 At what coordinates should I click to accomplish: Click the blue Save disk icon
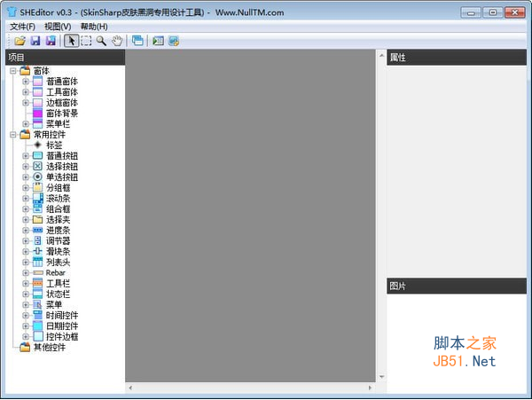click(35, 41)
